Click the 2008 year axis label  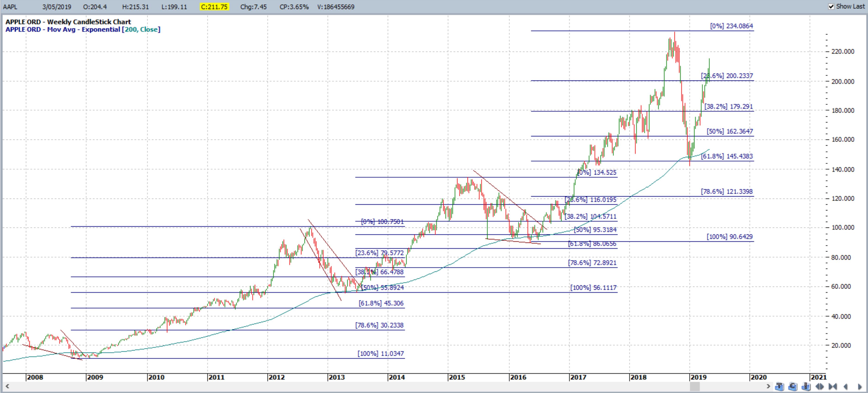[35, 377]
